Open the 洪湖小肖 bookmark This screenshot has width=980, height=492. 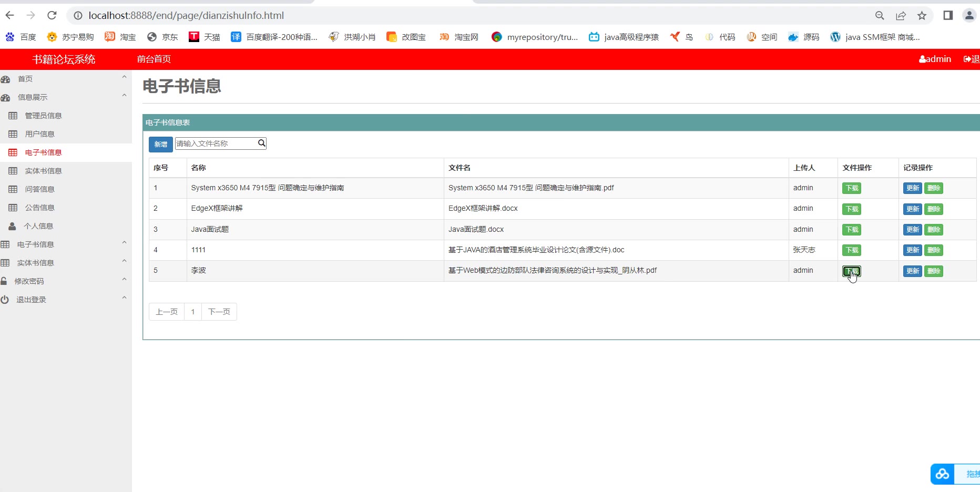[x=352, y=37]
